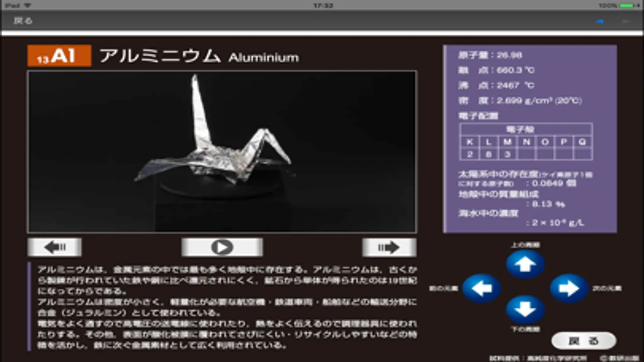Show the next image with right step arrow
The image size is (644, 362).
[389, 247]
